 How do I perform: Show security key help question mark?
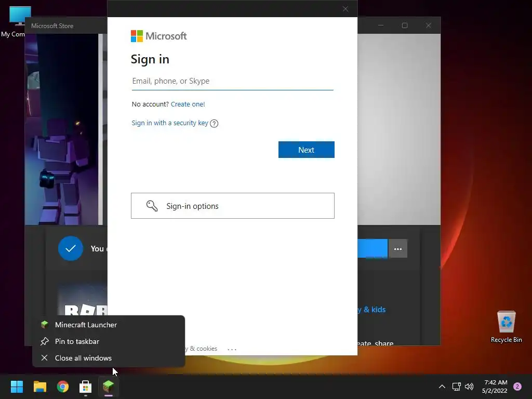point(214,124)
